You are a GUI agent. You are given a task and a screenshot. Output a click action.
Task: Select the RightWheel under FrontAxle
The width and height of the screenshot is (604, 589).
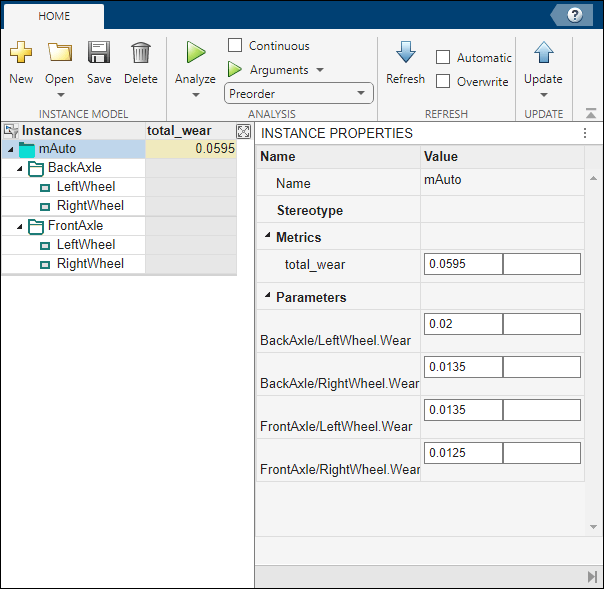coord(90,264)
